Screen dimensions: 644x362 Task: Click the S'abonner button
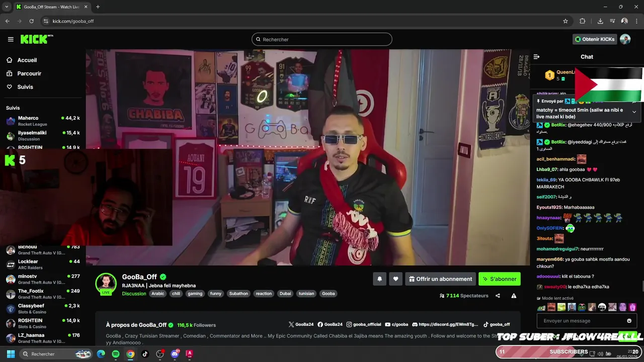[499, 279]
